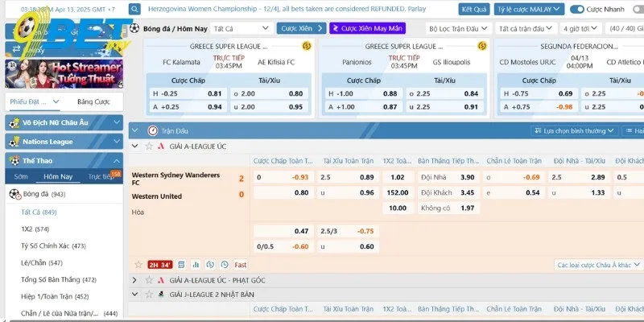Click the coin icon on Panionios card
This screenshot has width=644, height=322.
481,46
